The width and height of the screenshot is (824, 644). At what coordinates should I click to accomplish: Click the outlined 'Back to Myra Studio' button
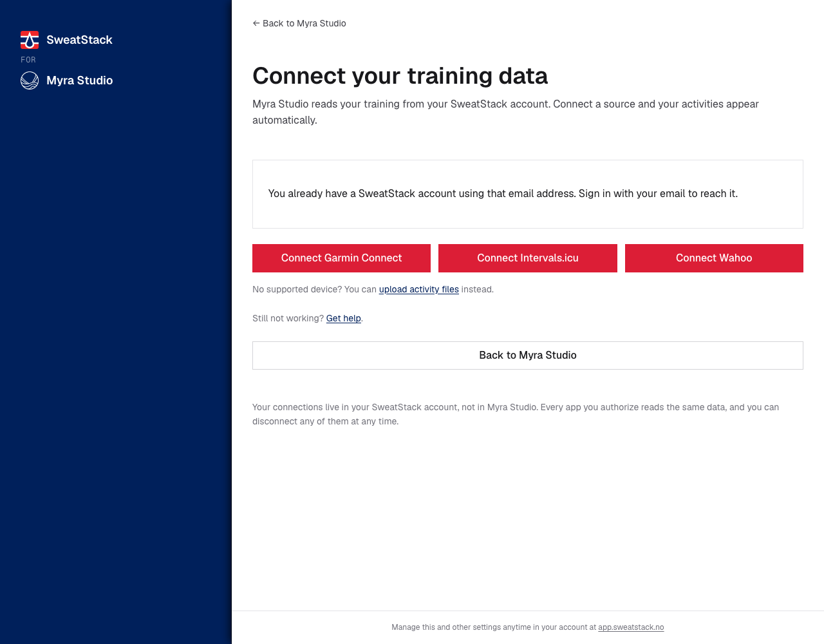coord(528,355)
